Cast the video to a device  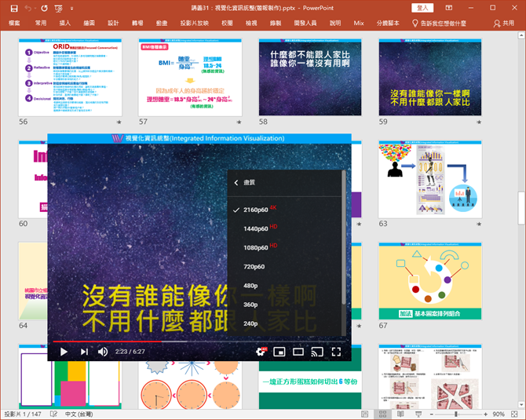tap(317, 352)
